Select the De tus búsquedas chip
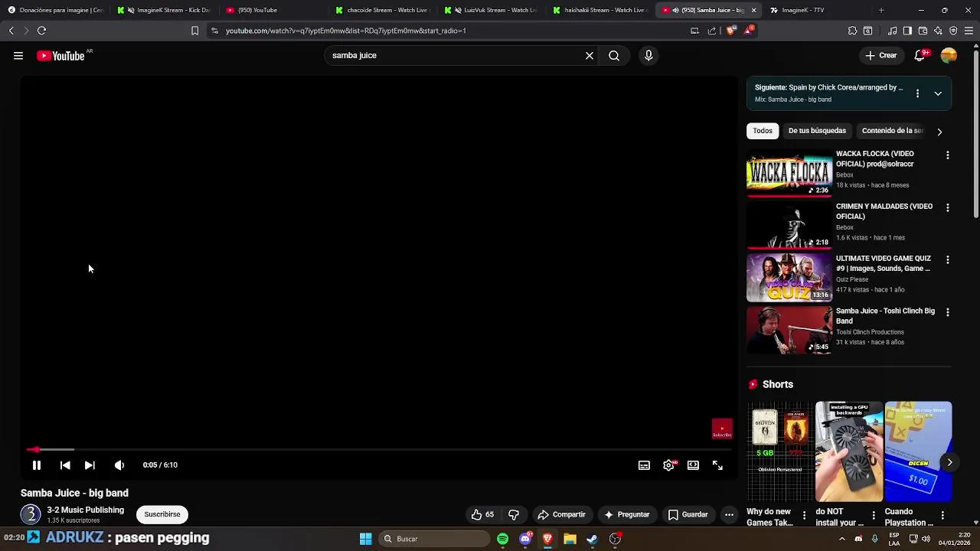Screen dimensions: 980x551 click(817, 131)
